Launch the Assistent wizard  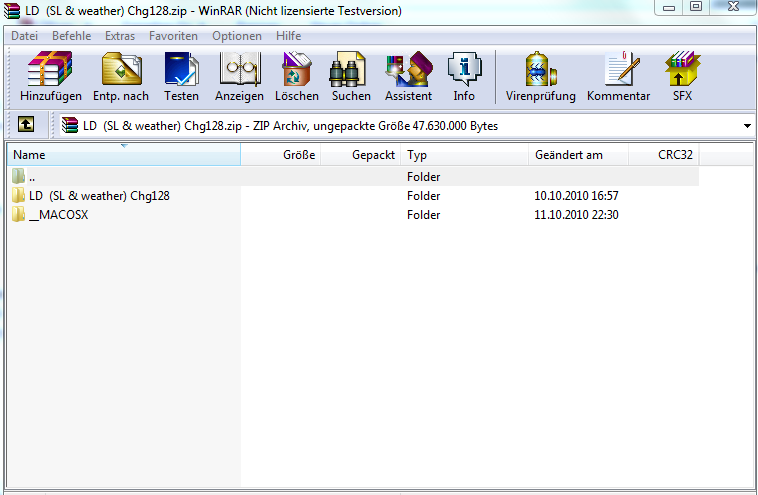coord(408,77)
